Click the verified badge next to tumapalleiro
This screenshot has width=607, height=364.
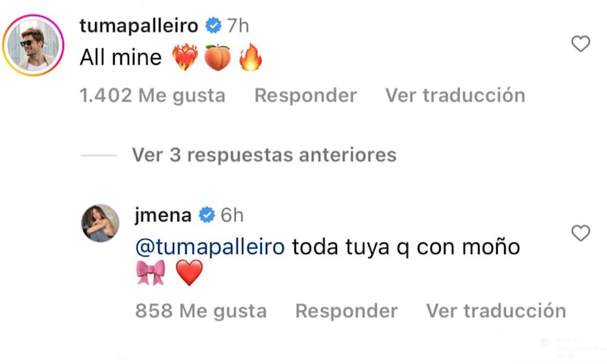[213, 26]
